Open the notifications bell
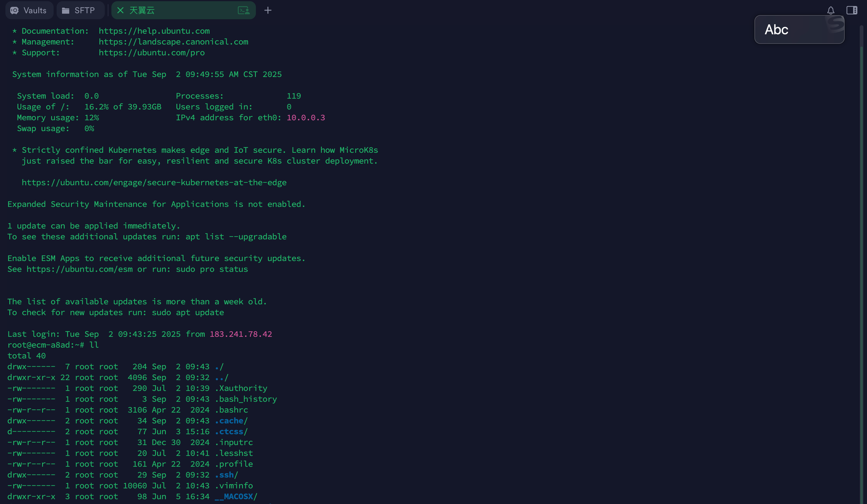 [x=831, y=10]
